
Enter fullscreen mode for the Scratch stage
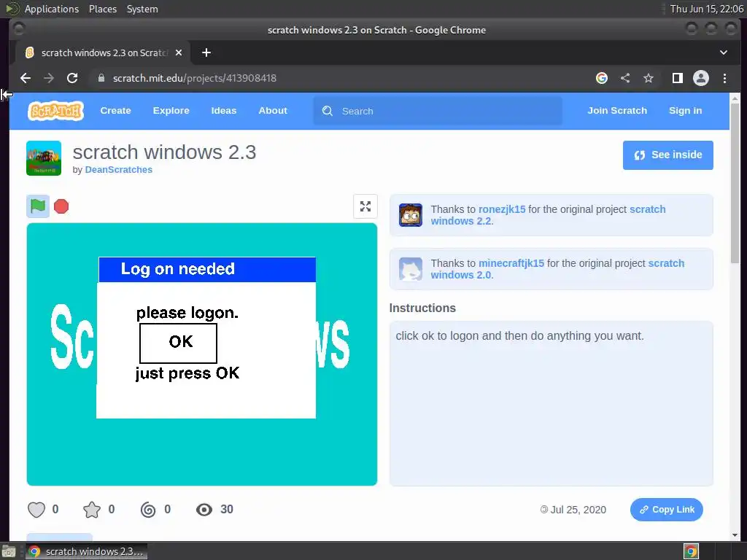click(x=365, y=206)
